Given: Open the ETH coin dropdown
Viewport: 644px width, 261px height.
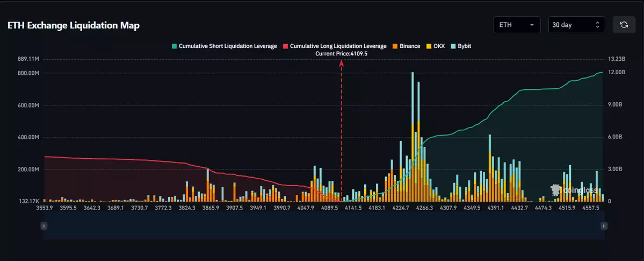Looking at the screenshot, I should 517,25.
